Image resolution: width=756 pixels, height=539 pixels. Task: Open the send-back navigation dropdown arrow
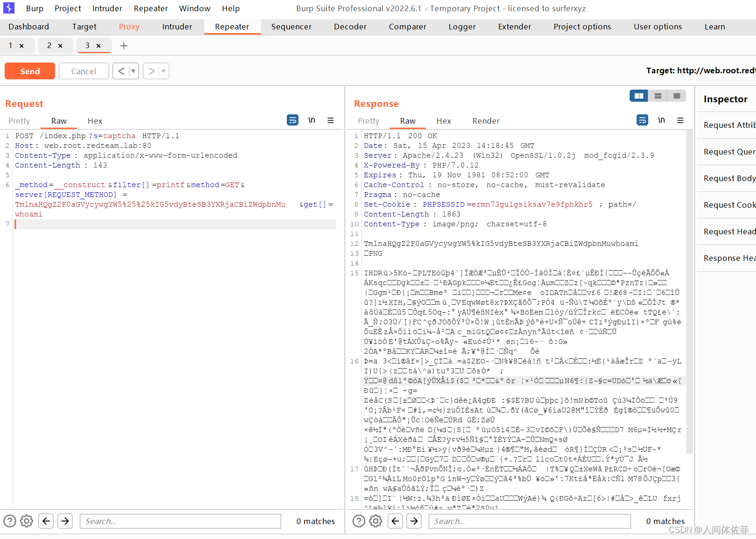133,71
